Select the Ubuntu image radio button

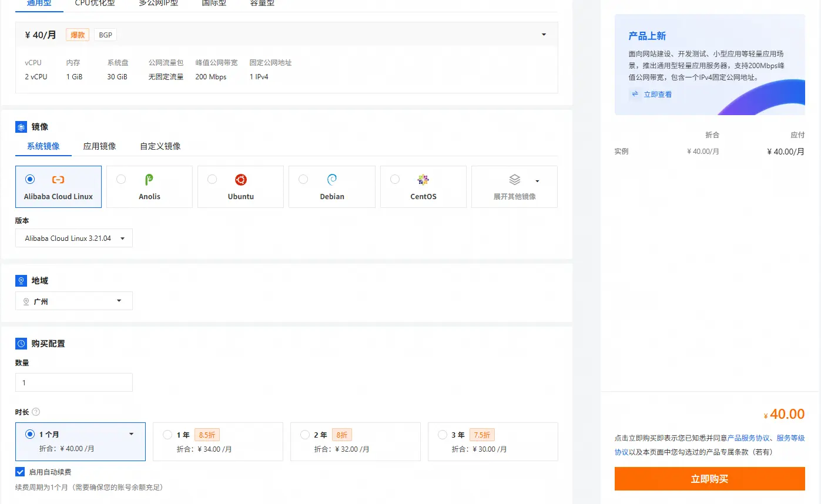[x=212, y=179]
